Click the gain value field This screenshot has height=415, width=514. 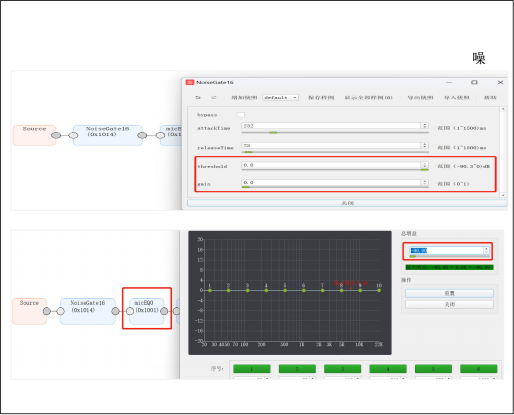331,183
